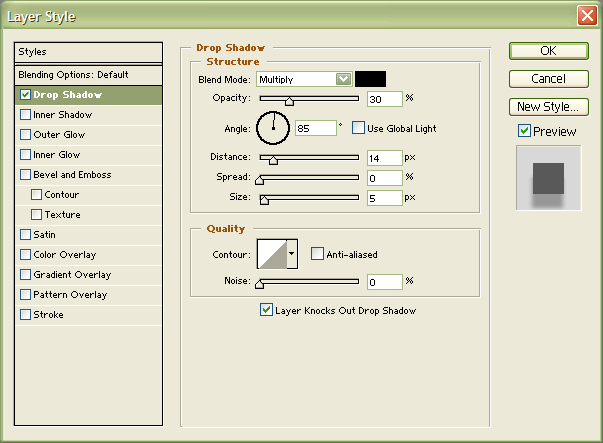Enable the Pattern Overlay checkbox

click(x=25, y=295)
